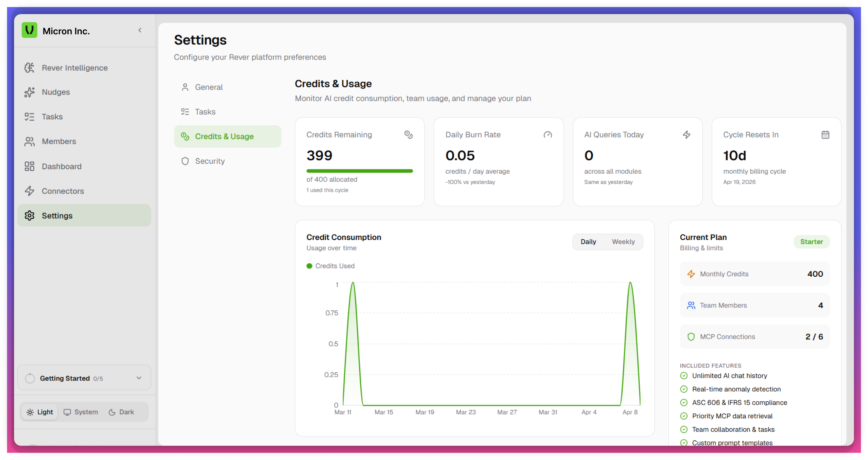Viewport: 868px width, 460px height.
Task: Collapse the sidebar with the chevron
Action: click(140, 30)
